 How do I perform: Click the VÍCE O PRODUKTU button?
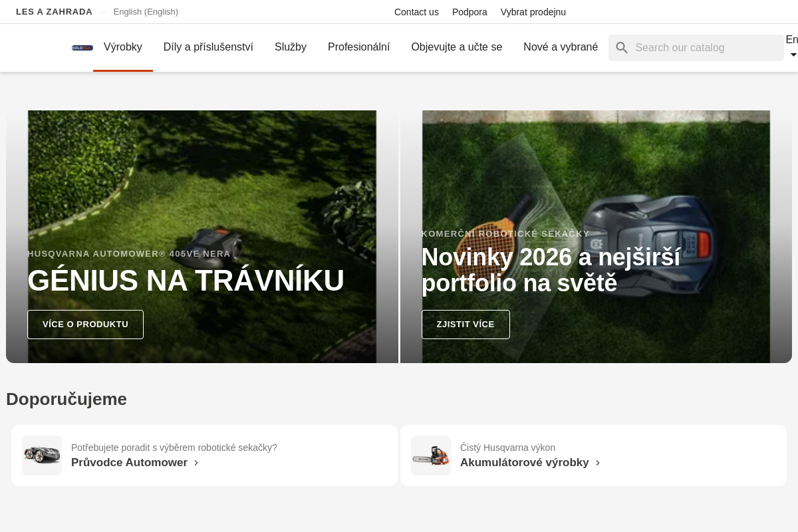85,325
